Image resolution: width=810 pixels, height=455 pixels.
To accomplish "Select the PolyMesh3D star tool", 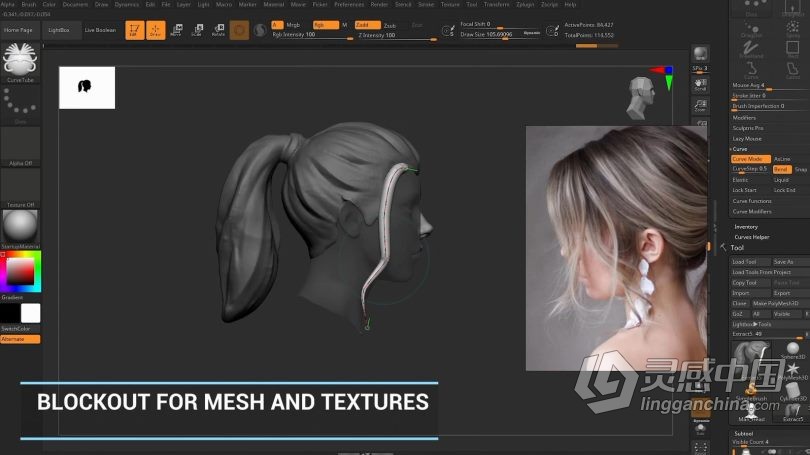I will 793,371.
